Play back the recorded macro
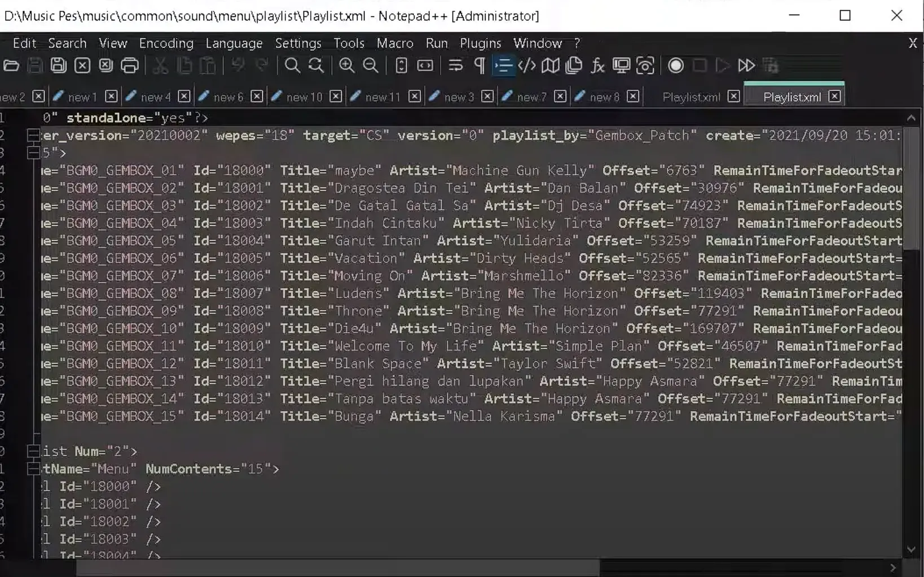The image size is (924, 577). (723, 66)
